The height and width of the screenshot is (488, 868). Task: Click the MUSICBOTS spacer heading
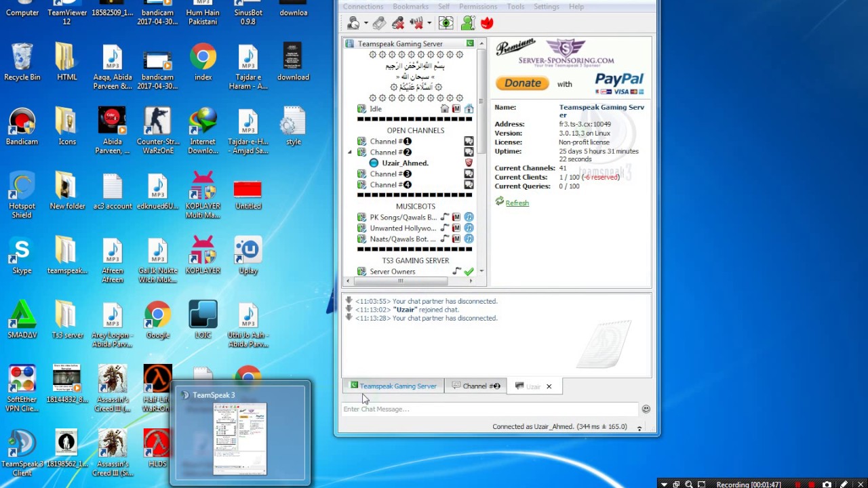416,206
